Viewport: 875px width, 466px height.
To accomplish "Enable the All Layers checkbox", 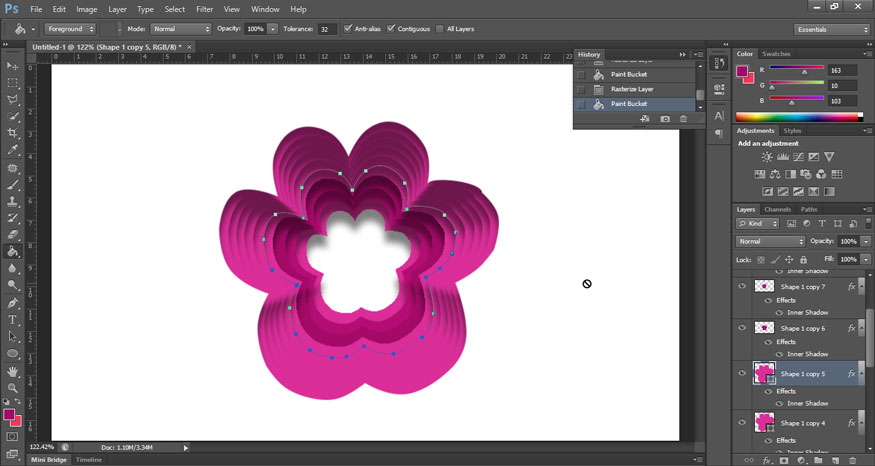I will click(441, 29).
